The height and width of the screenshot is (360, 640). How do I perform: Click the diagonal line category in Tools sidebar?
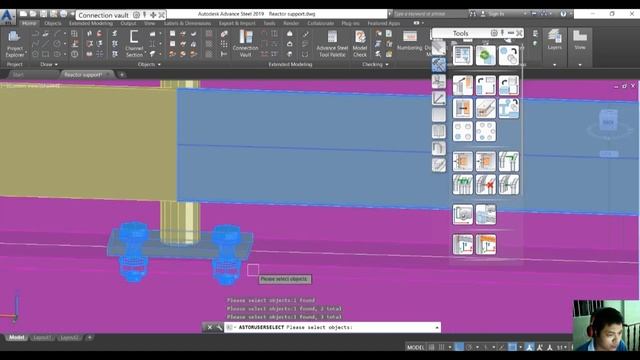coord(439,98)
